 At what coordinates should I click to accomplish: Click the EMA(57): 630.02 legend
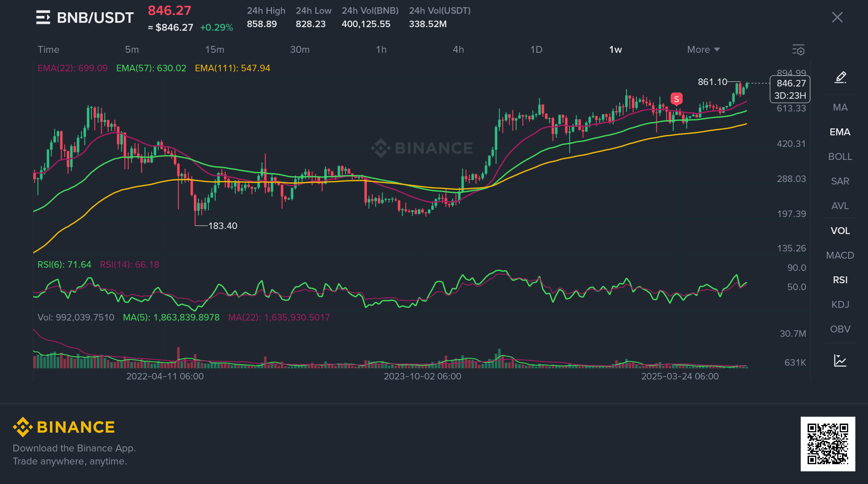click(151, 68)
